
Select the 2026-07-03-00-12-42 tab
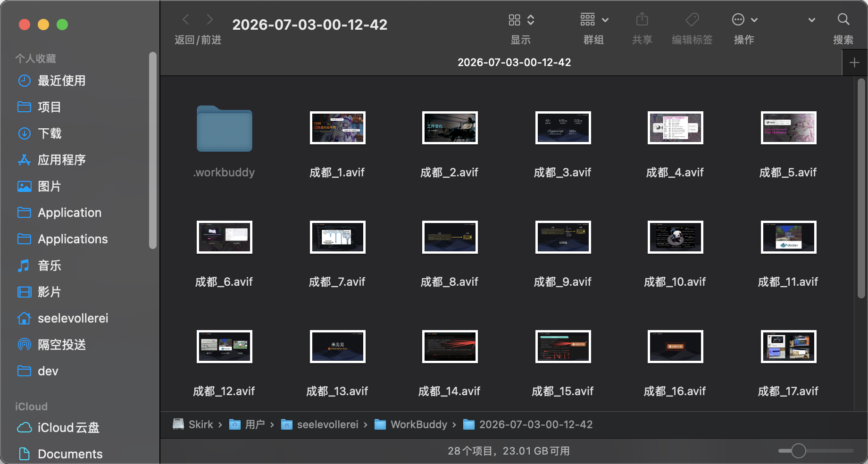click(514, 62)
